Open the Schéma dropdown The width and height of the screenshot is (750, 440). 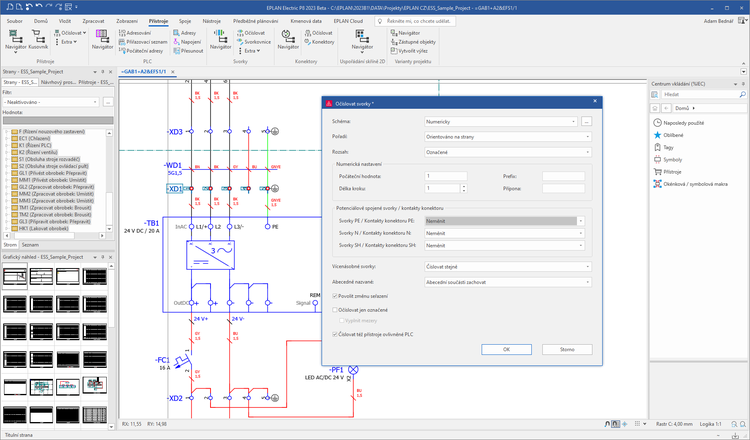572,121
